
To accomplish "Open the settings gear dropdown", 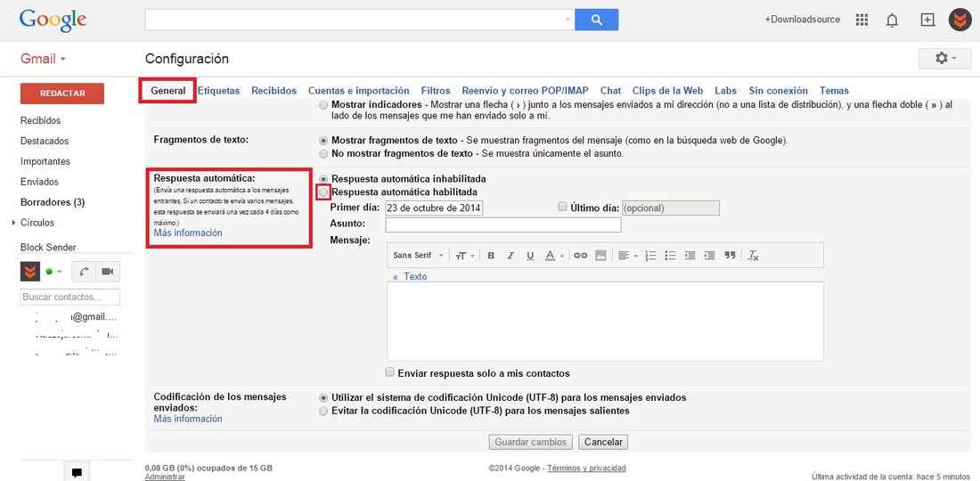I will pyautogui.click(x=944, y=58).
